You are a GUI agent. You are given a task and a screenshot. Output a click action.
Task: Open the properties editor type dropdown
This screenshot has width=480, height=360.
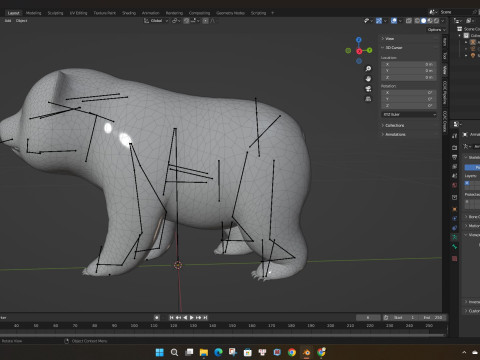point(457,124)
